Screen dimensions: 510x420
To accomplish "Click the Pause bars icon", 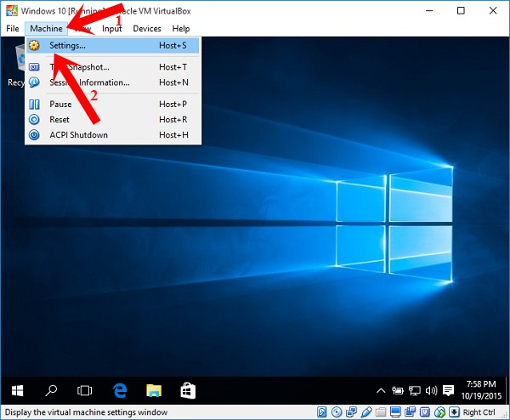I will click(34, 104).
